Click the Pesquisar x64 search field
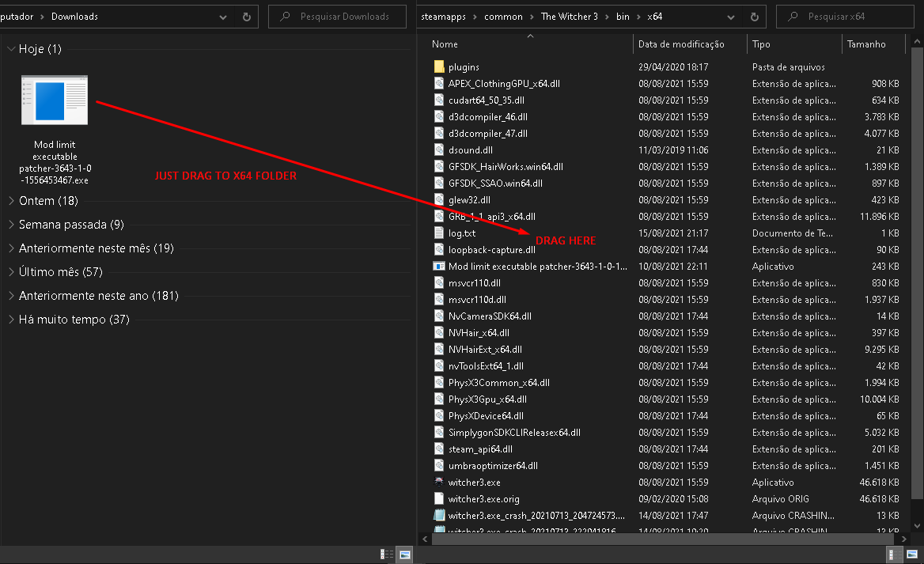 pos(844,17)
